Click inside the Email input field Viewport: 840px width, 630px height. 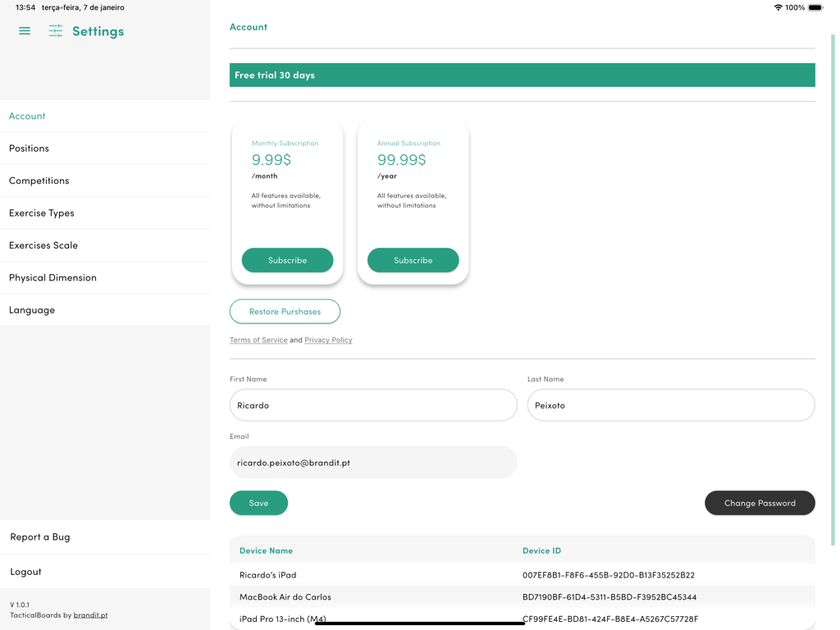coord(373,462)
